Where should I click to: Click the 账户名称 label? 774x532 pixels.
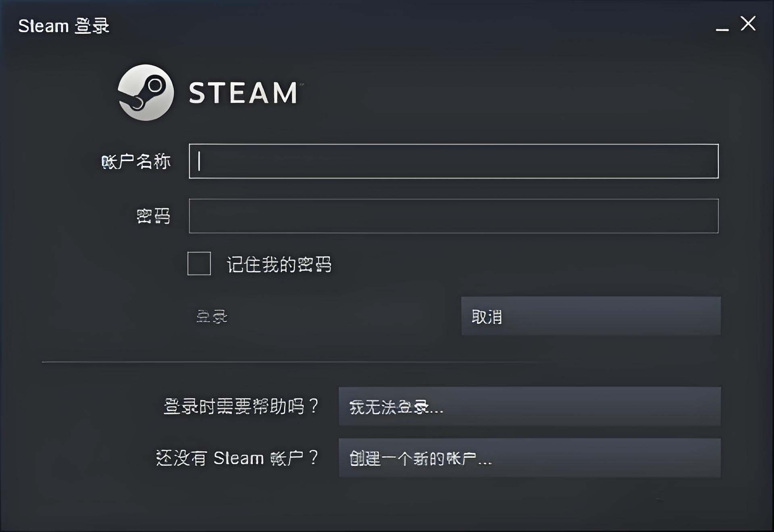(136, 162)
